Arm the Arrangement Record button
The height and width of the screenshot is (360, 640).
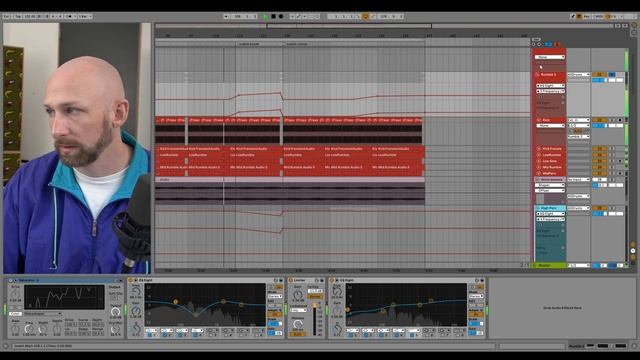[x=281, y=16]
